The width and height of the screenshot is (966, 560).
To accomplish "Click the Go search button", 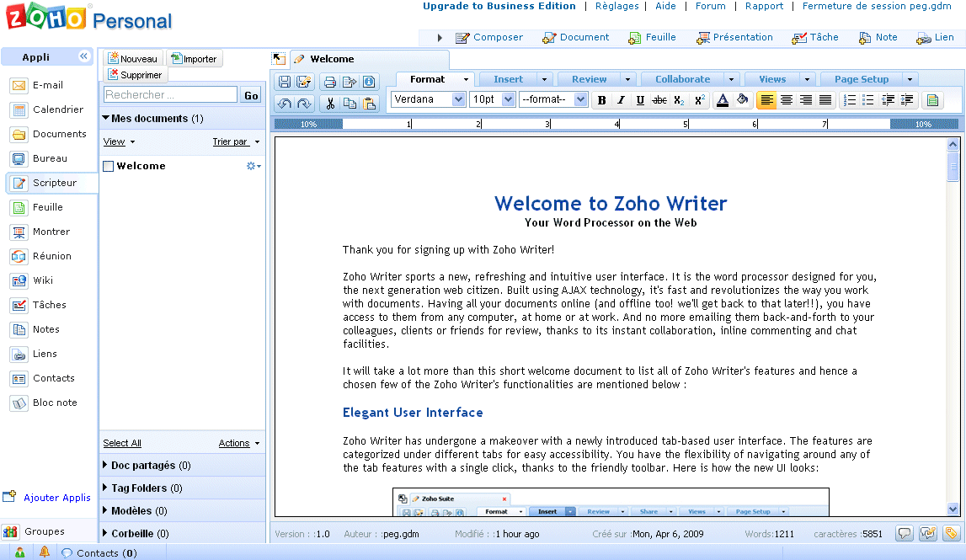I will tap(251, 95).
